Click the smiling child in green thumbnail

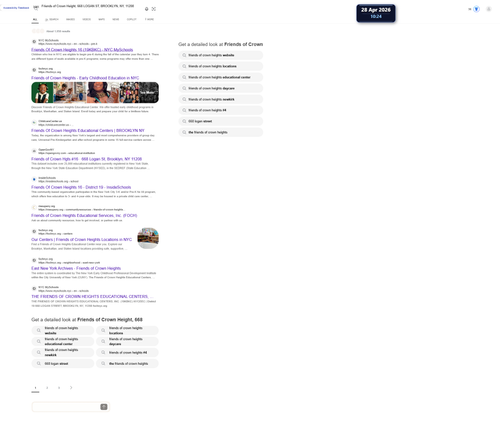point(42,93)
